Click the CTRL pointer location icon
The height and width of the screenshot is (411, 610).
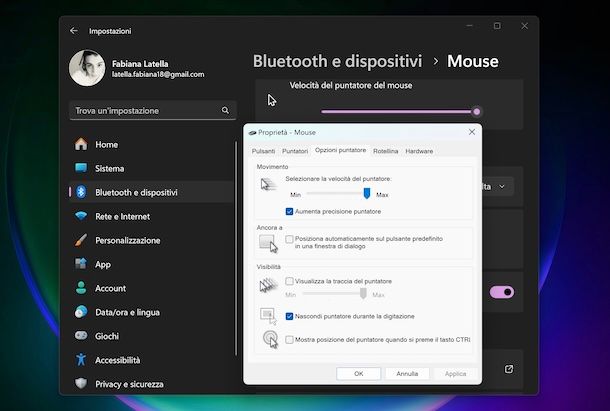pos(270,339)
